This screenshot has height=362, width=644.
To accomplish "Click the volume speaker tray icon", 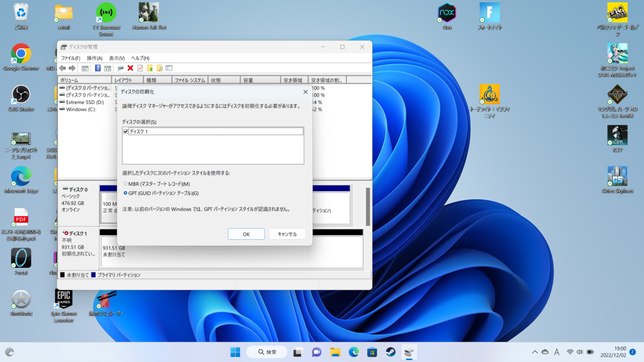I will (x=580, y=352).
